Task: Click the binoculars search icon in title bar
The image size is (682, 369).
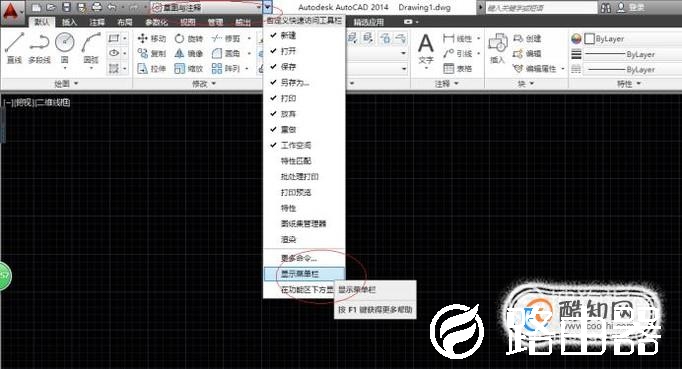Action: (605, 8)
